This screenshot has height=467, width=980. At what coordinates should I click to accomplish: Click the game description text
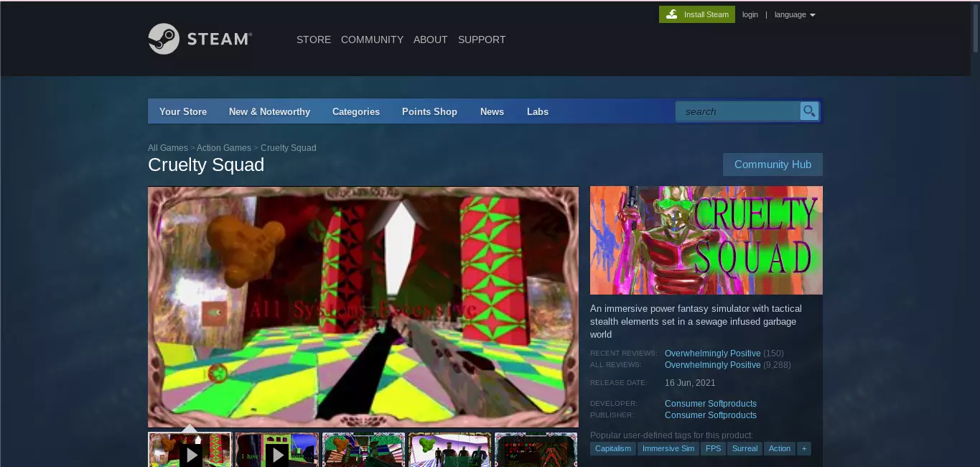point(696,321)
